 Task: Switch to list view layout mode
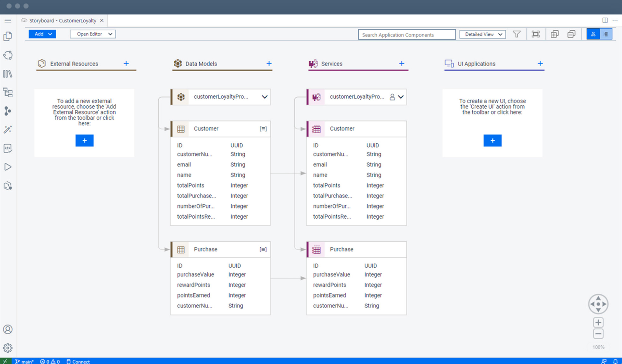pos(606,34)
